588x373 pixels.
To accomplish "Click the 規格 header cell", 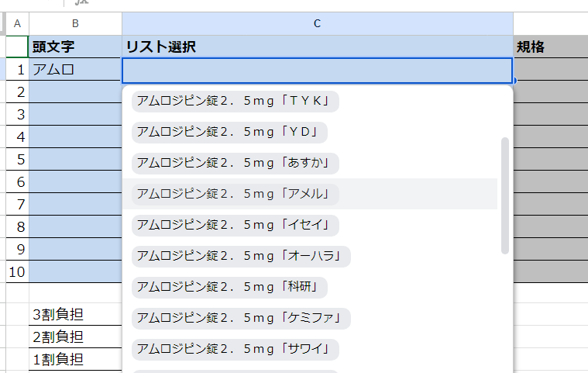I will click(x=550, y=47).
